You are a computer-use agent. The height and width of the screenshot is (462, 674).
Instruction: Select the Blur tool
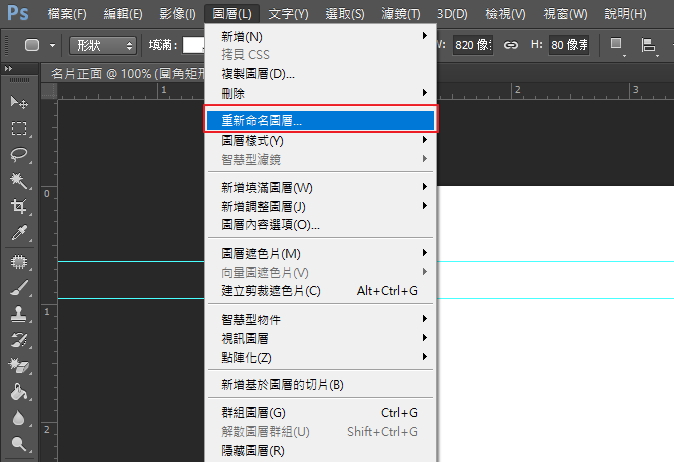tap(19, 418)
